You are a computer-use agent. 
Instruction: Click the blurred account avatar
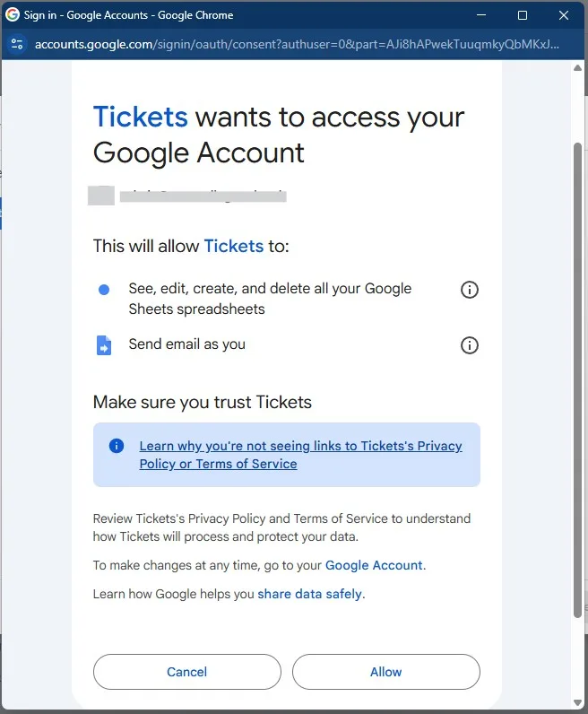click(101, 196)
